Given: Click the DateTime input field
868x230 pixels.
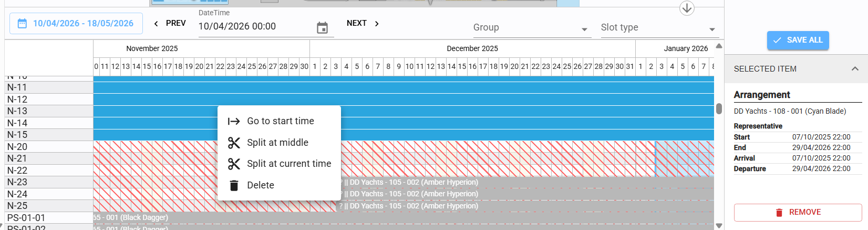Looking at the screenshot, I should pyautogui.click(x=255, y=27).
